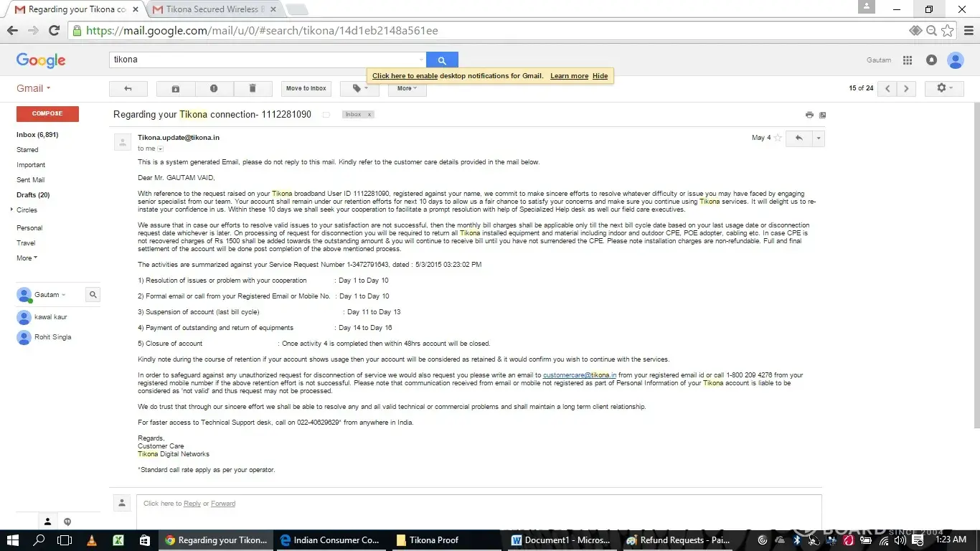Open Document1 Microsoft Word taskbar window
This screenshot has height=551, width=980.
(562, 540)
